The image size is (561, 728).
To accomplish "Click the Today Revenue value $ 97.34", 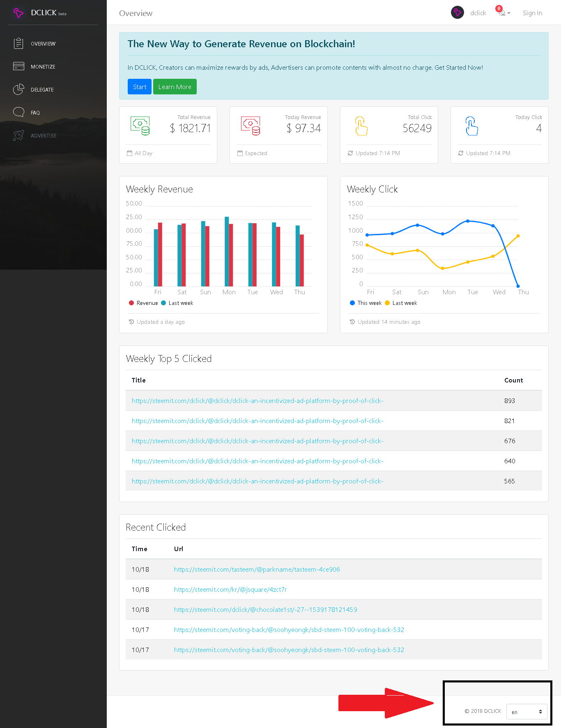I will [x=303, y=128].
